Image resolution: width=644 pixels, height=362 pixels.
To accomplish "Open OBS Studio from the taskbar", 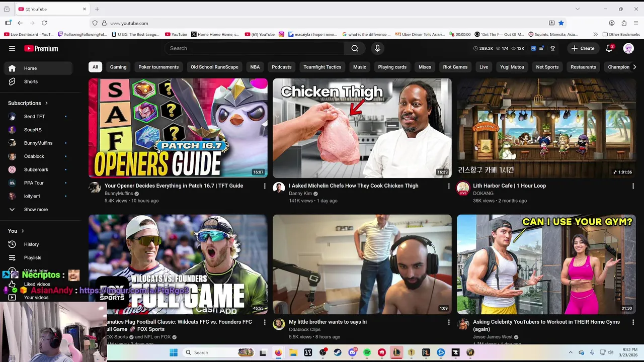I will click(x=323, y=352).
